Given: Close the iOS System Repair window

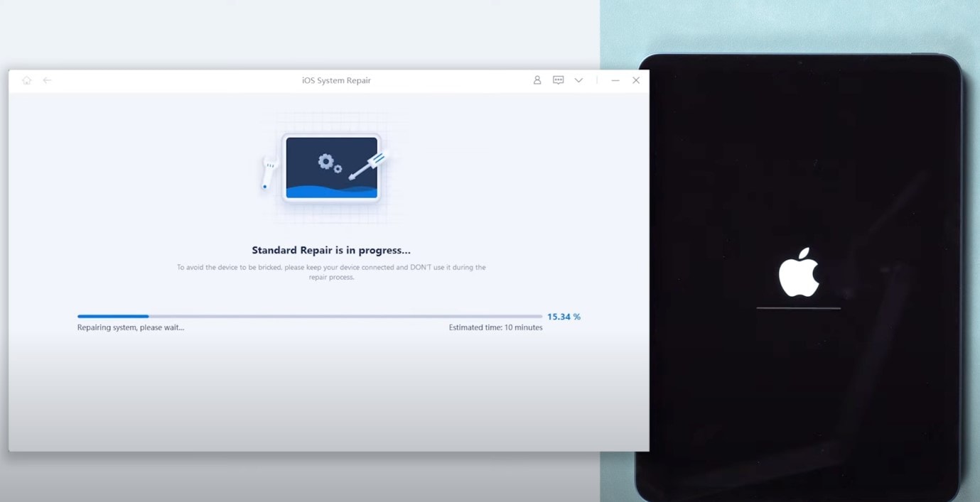Looking at the screenshot, I should tap(636, 80).
